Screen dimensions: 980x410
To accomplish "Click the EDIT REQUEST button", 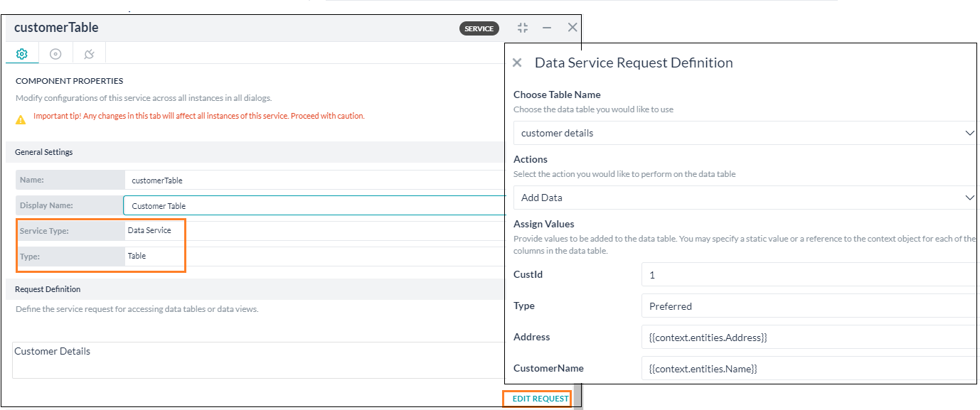I will pos(537,399).
